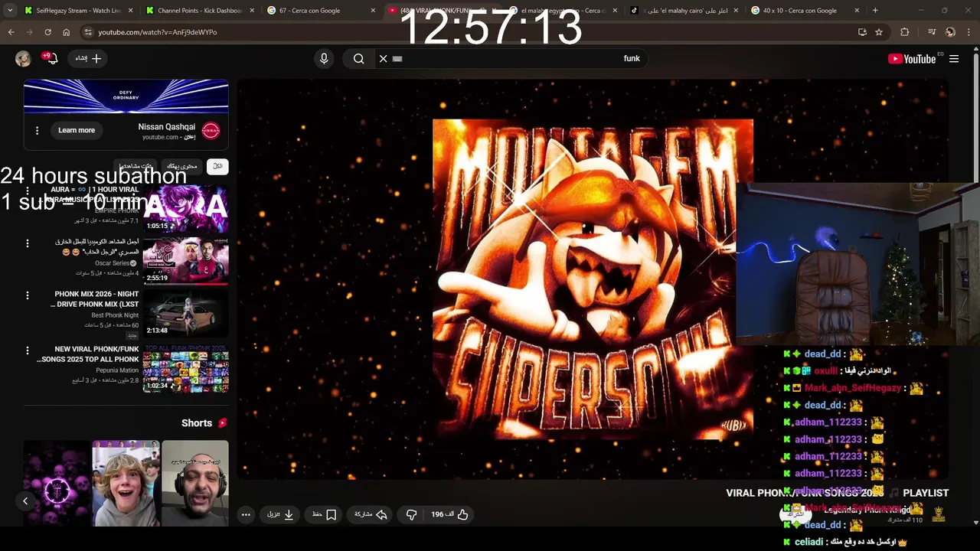The width and height of the screenshot is (980, 551).
Task: Clear the search box with X
Action: pyautogui.click(x=384, y=58)
